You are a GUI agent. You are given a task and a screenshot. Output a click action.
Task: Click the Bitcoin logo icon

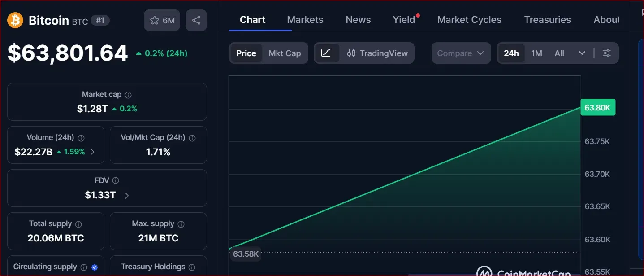pos(15,20)
